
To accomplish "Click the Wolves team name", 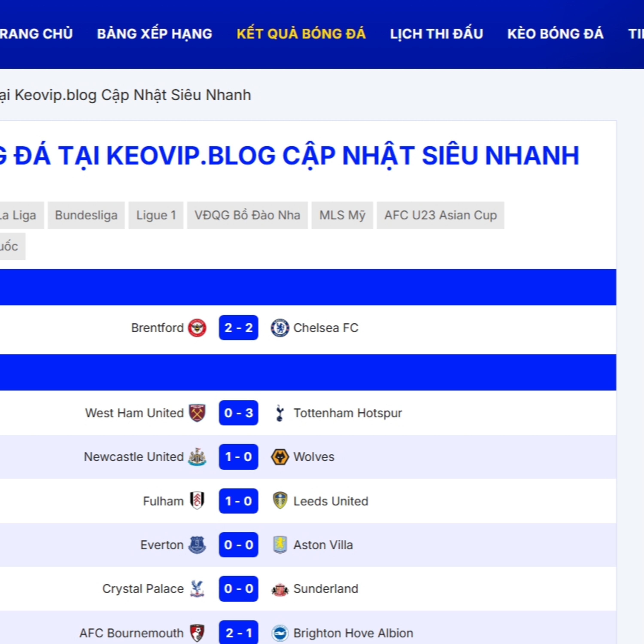I will click(x=314, y=457).
